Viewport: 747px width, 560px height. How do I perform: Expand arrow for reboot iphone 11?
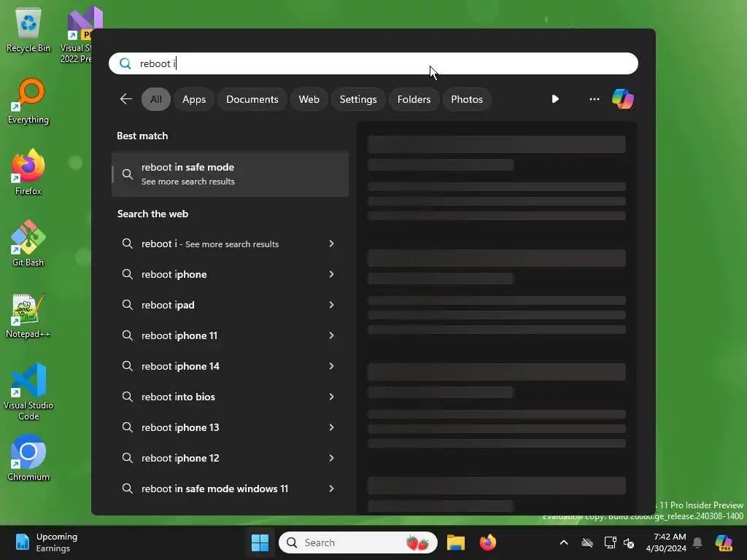(332, 335)
